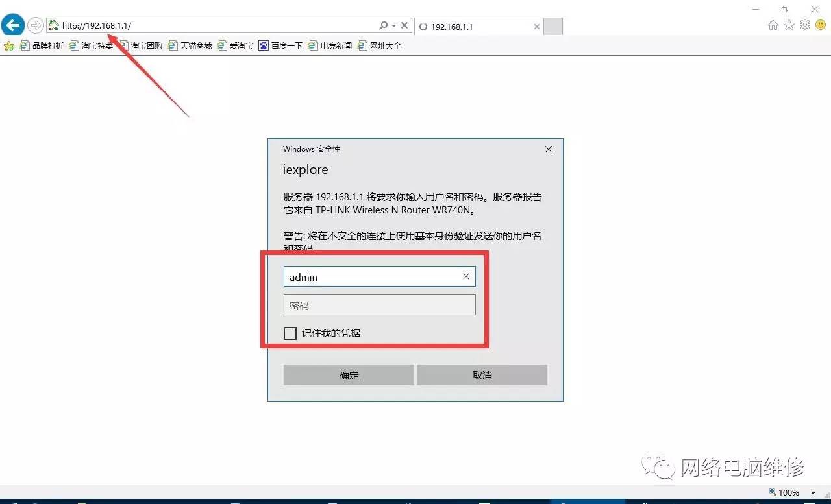Viewport: 831px width, 504px height.
Task: Open the browser Home page via house icon
Action: click(x=773, y=25)
